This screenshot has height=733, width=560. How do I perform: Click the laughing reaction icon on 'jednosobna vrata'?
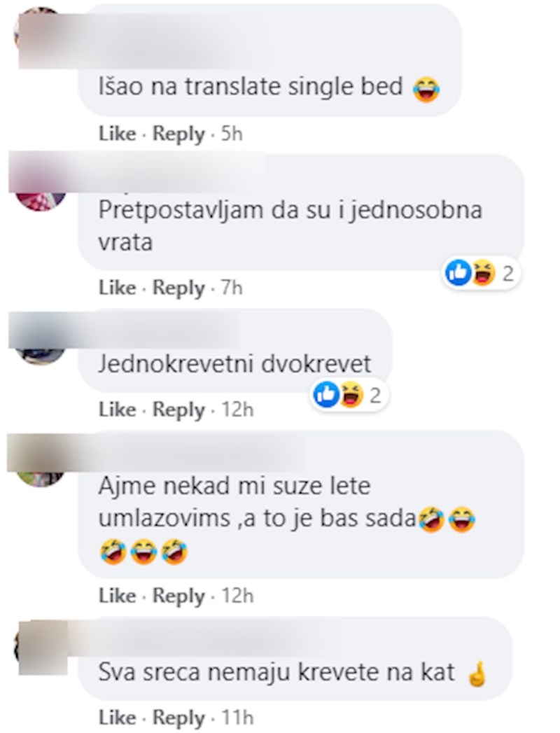(483, 273)
